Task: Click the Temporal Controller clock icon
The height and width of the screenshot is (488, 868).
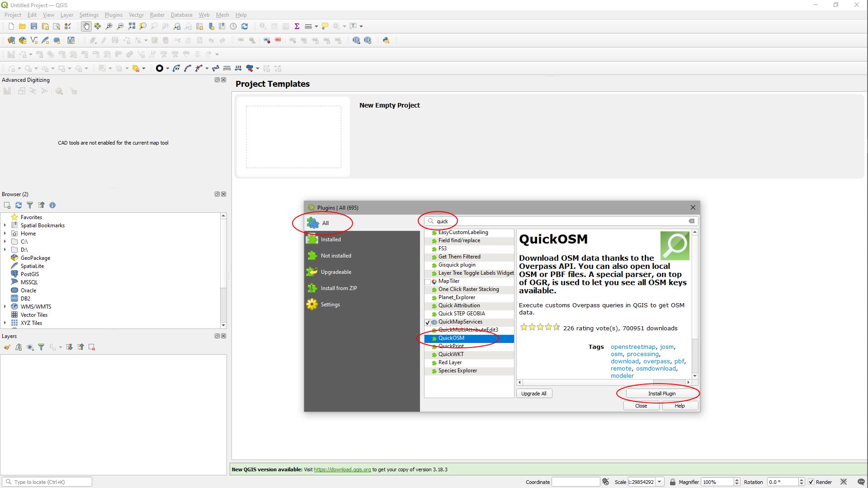Action: point(233,26)
